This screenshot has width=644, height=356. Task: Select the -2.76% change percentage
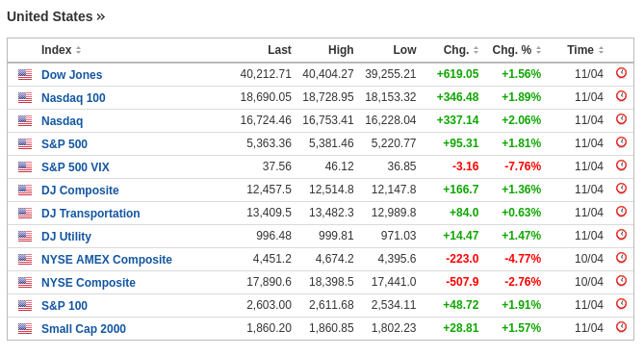pos(523,282)
